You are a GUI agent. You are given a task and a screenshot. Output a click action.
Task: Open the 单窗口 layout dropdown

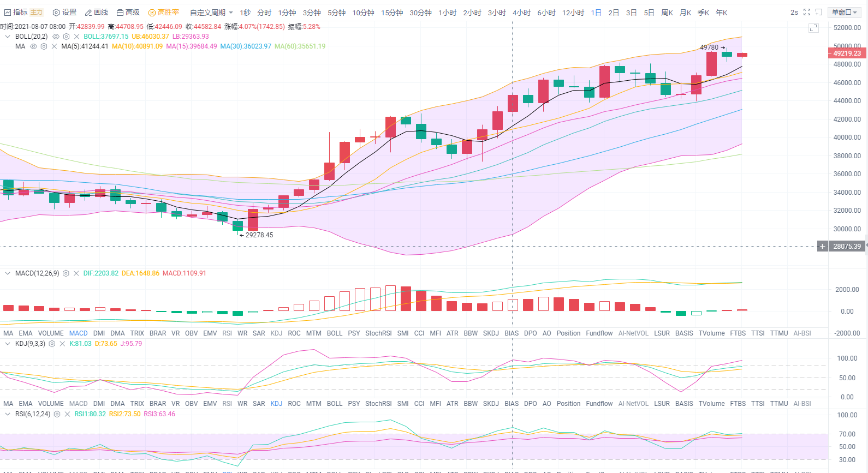coord(845,12)
